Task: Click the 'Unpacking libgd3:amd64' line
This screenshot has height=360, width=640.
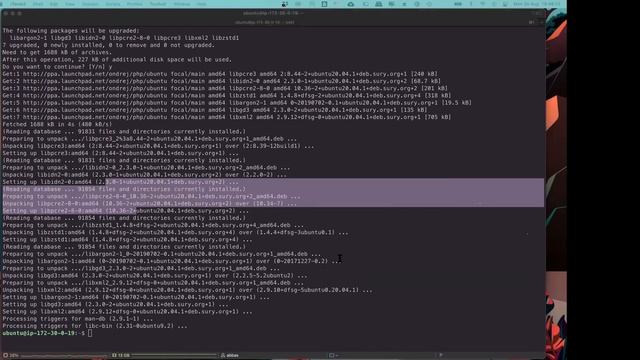Action: [x=155, y=276]
